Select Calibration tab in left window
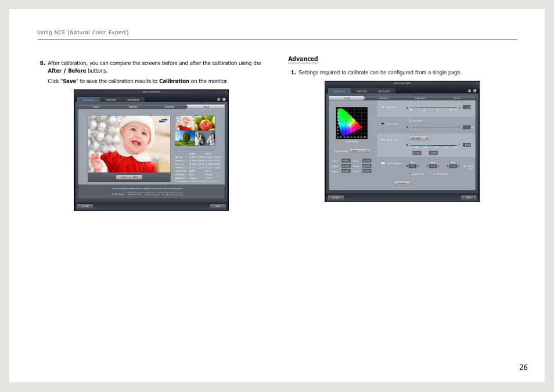Screen dimensions: 554x392 [88, 100]
